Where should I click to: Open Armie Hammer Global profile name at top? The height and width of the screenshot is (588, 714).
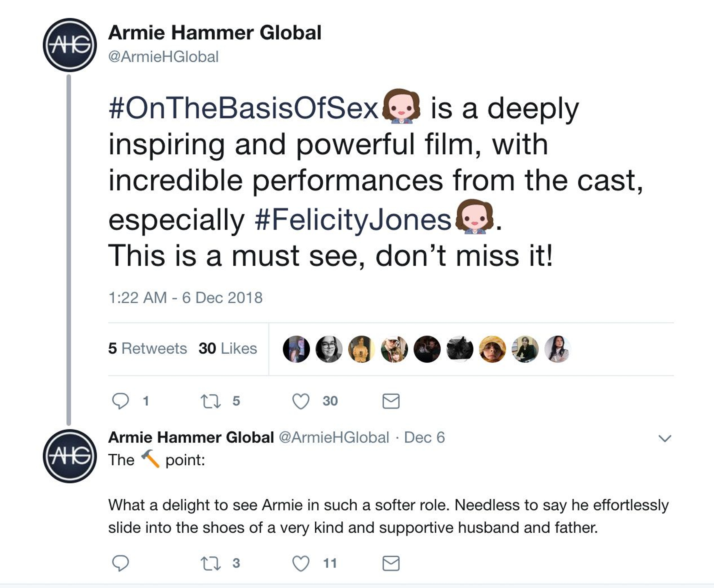(x=215, y=33)
